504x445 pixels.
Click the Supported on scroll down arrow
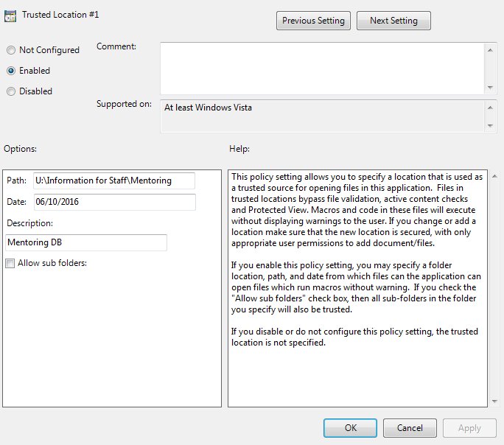tap(490, 126)
